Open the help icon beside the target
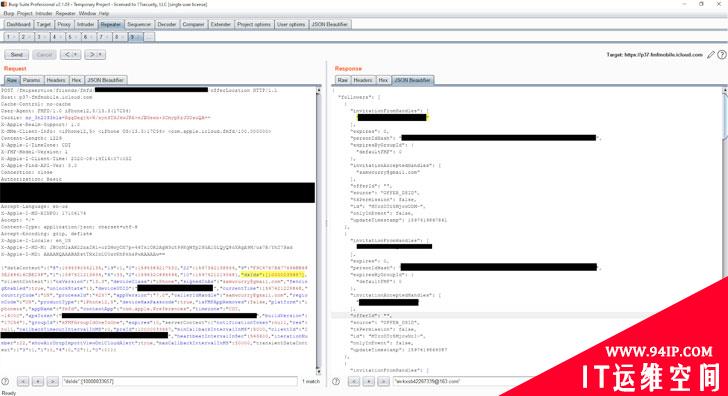The width and height of the screenshot is (728, 396). [722, 55]
